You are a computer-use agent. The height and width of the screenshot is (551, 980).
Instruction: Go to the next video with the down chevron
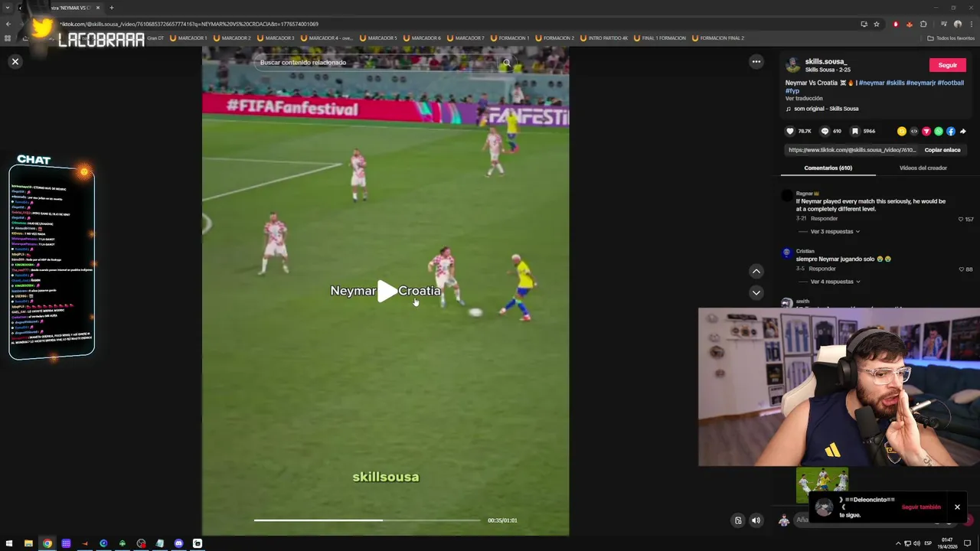point(756,292)
